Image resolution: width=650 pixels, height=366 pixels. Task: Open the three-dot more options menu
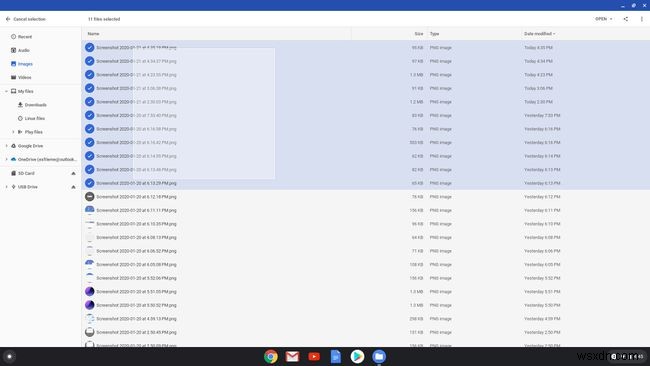[642, 19]
